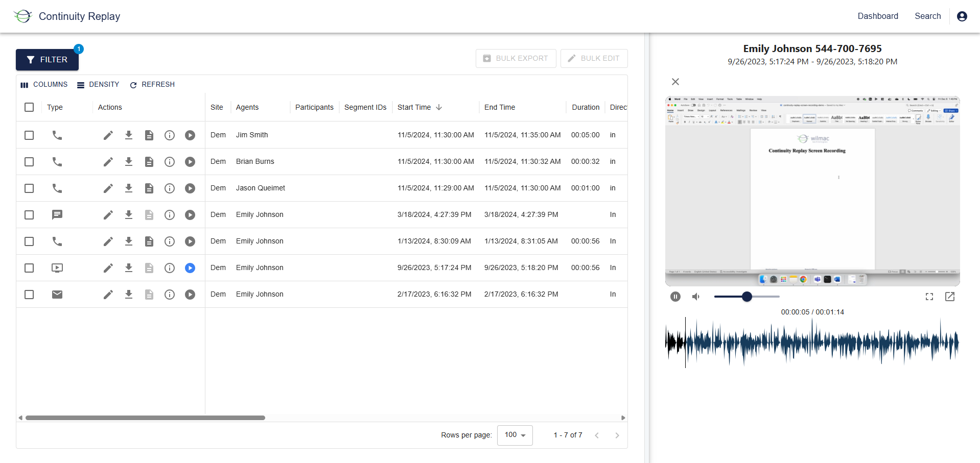Image resolution: width=980 pixels, height=463 pixels.
Task: Mute the player volume
Action: tap(696, 297)
